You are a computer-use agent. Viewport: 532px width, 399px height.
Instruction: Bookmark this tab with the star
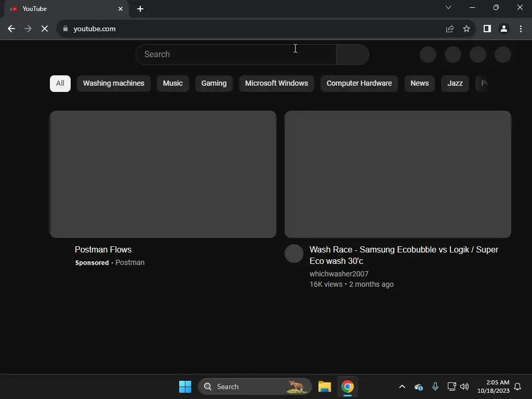coord(467,29)
